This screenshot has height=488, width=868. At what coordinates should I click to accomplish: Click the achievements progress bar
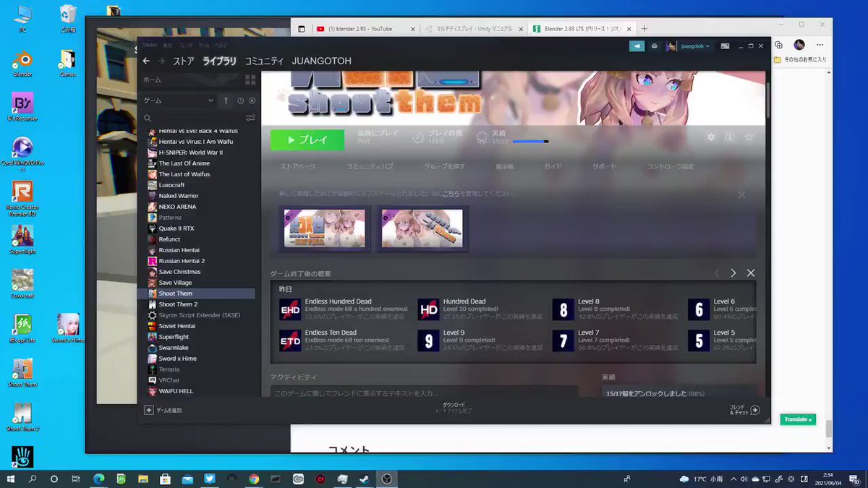tap(530, 142)
